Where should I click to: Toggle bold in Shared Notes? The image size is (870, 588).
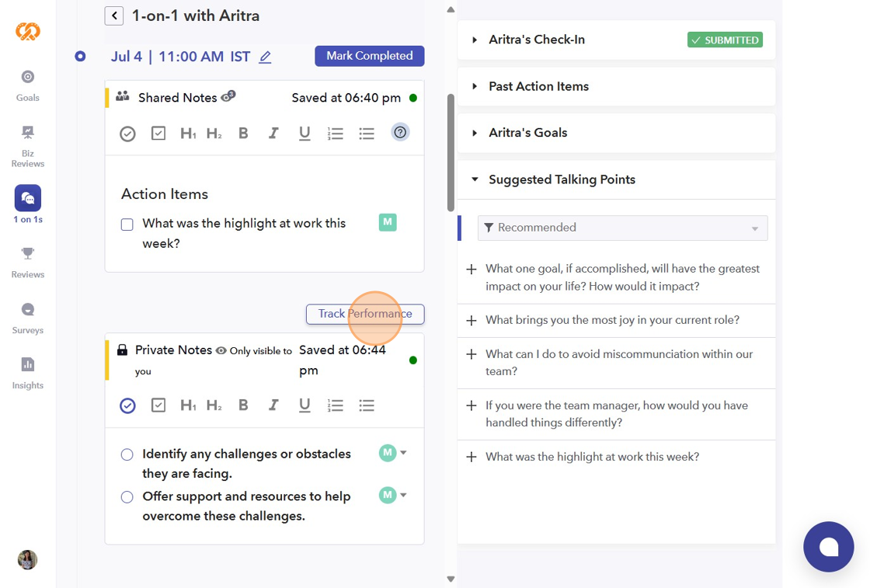point(243,133)
